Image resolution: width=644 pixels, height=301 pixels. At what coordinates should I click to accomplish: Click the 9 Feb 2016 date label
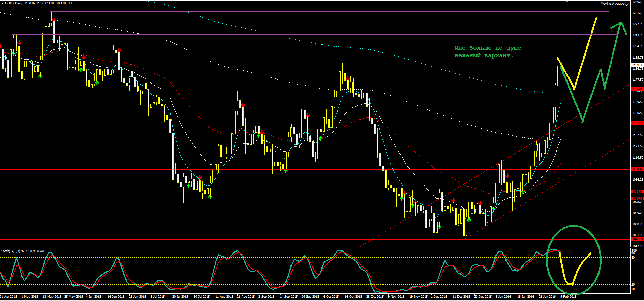click(568, 297)
